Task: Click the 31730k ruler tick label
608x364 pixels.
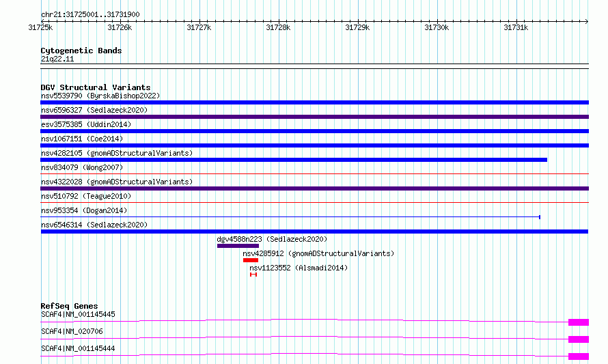Action: [x=437, y=27]
